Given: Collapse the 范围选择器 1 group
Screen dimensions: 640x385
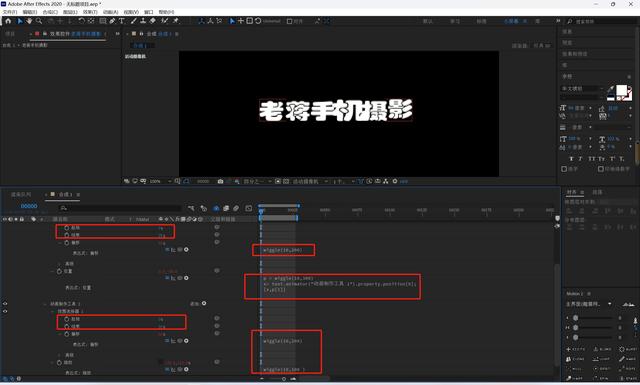Looking at the screenshot, I should 52,311.
